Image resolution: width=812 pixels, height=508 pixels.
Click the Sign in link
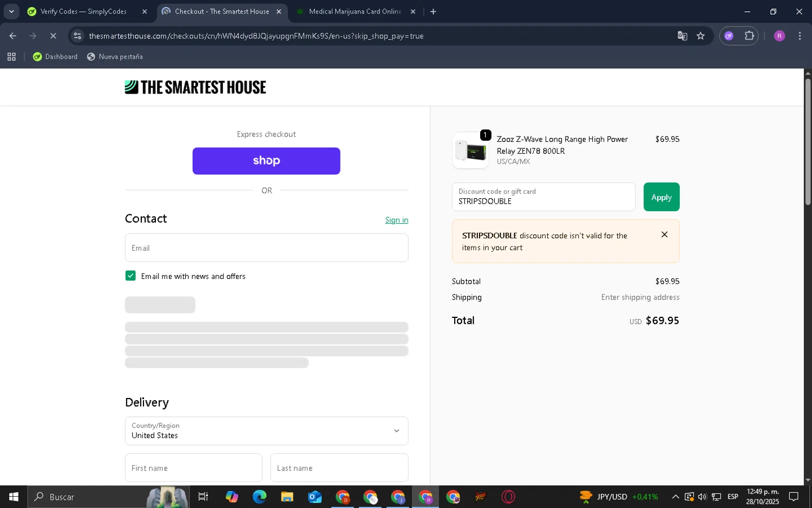click(x=397, y=220)
